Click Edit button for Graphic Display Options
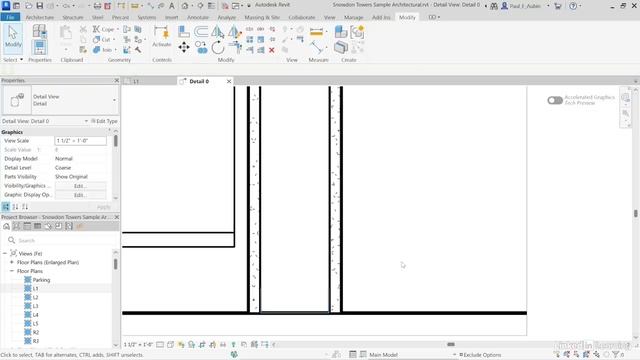Screen dimensions: 640x360 80,195
